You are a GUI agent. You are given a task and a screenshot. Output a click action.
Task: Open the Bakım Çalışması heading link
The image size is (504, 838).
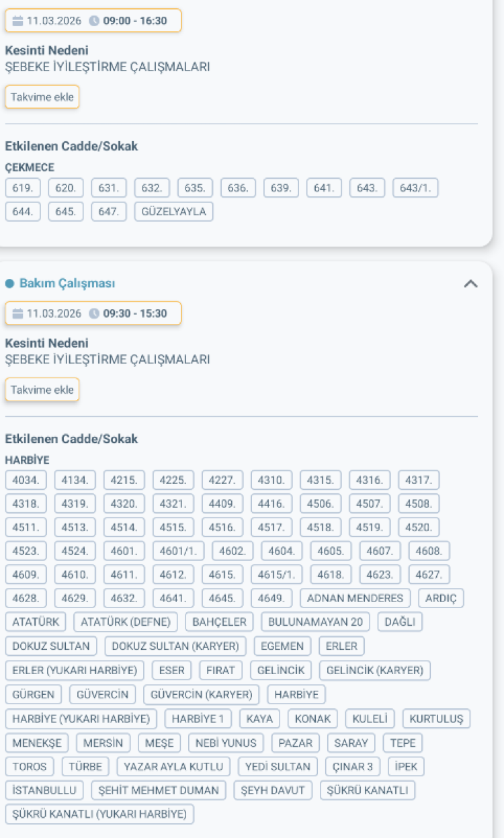[67, 284]
